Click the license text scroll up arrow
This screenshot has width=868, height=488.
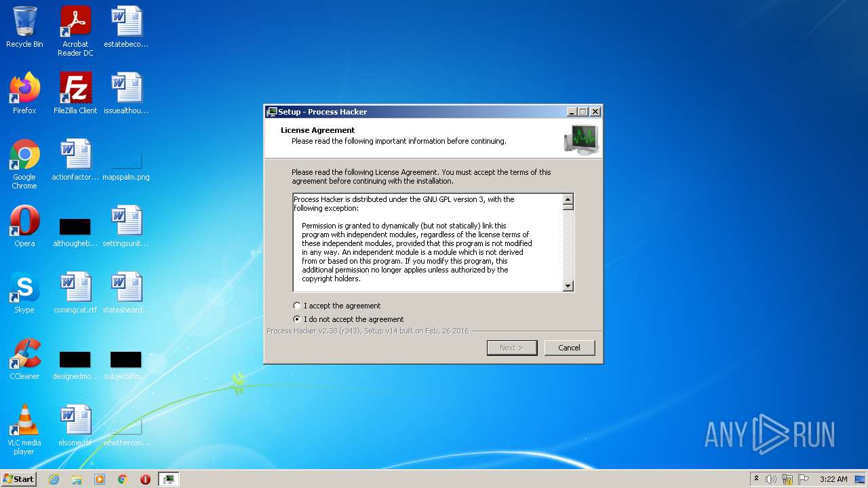(568, 199)
